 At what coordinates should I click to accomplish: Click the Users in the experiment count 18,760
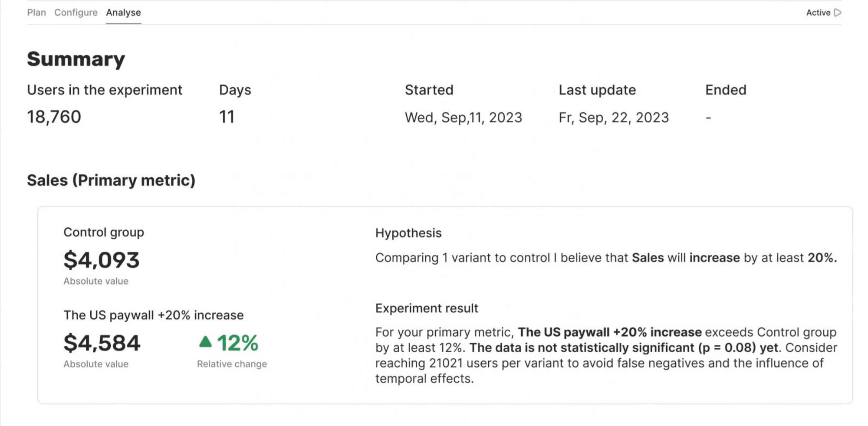click(55, 116)
